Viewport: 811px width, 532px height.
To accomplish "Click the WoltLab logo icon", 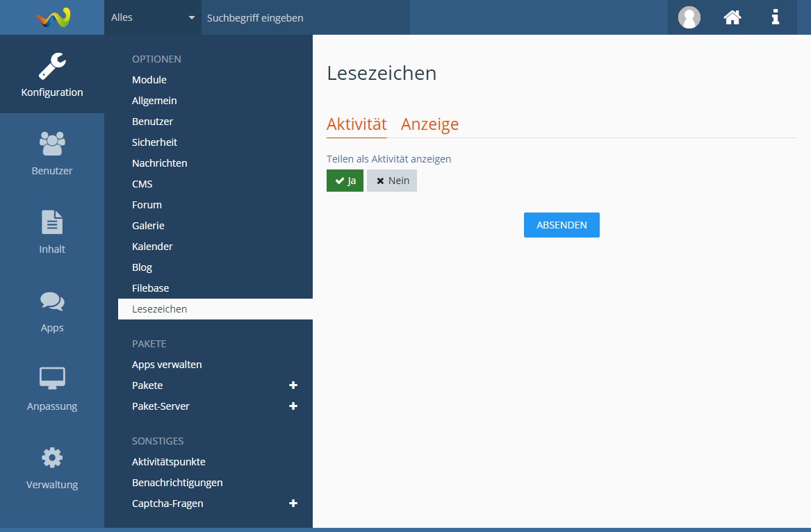I will click(x=53, y=17).
